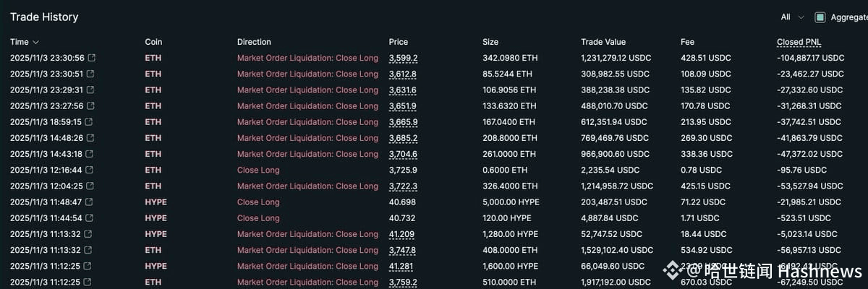Open transaction link icon for 12:16:44 trade
Image resolution: width=868 pixels, height=289 pixels.
(90, 171)
